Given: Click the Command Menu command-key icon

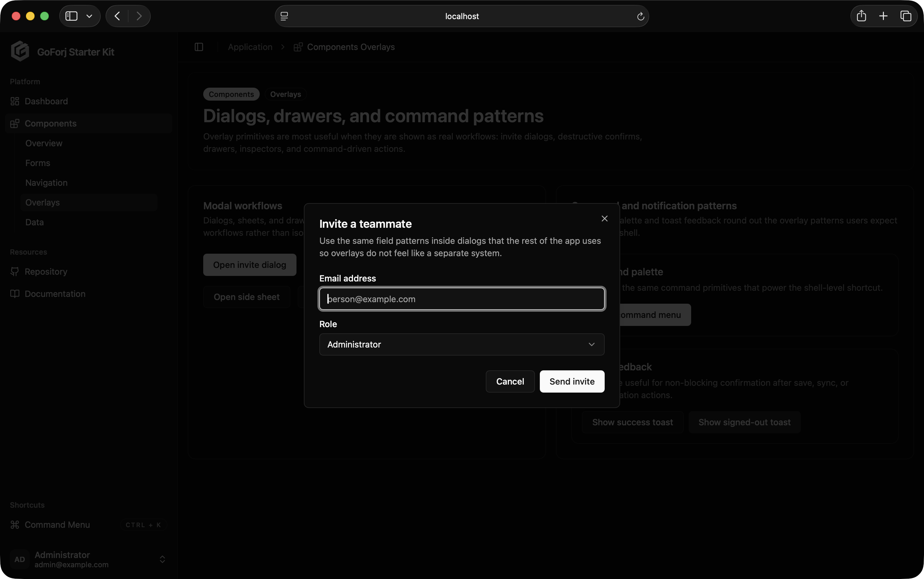Looking at the screenshot, I should point(15,525).
